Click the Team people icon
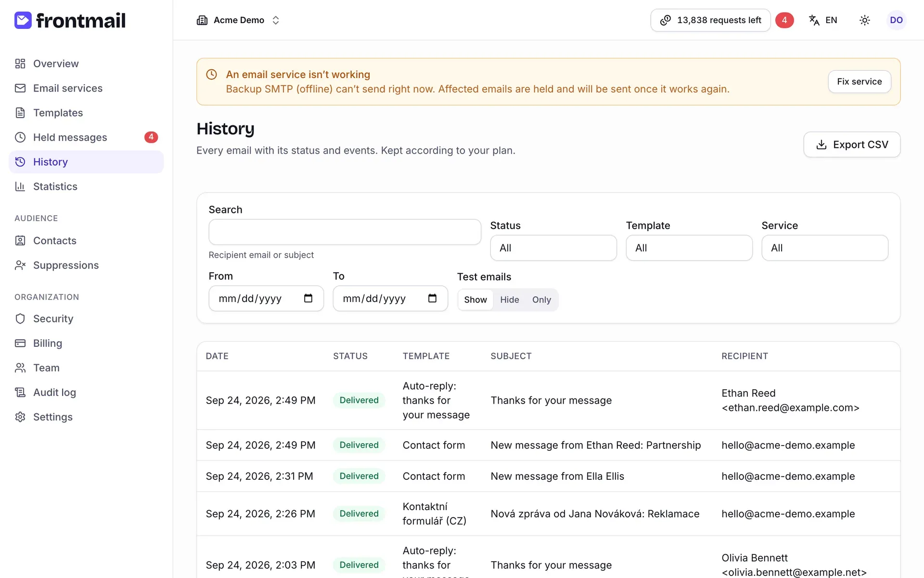Screen dimensions: 924x578 [x=20, y=368]
